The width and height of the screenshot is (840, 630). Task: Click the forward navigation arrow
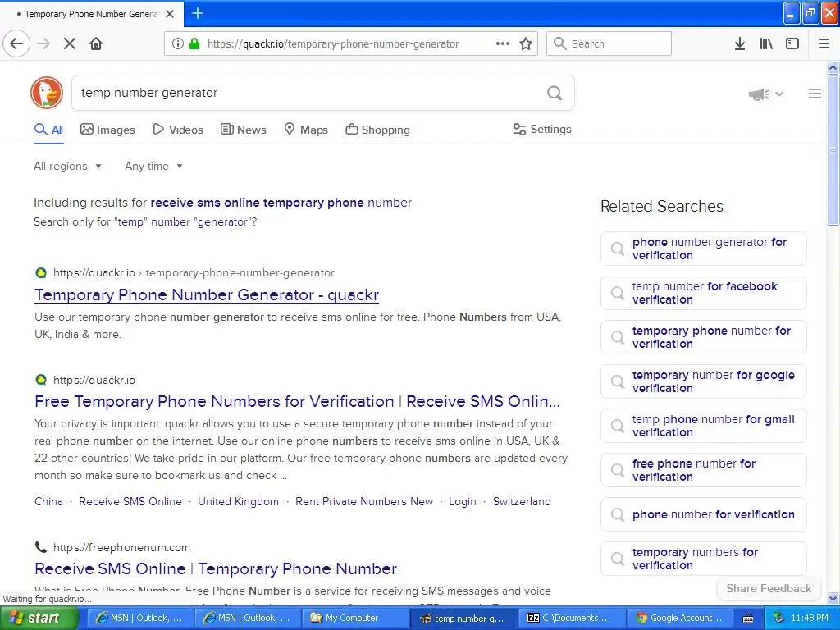44,43
